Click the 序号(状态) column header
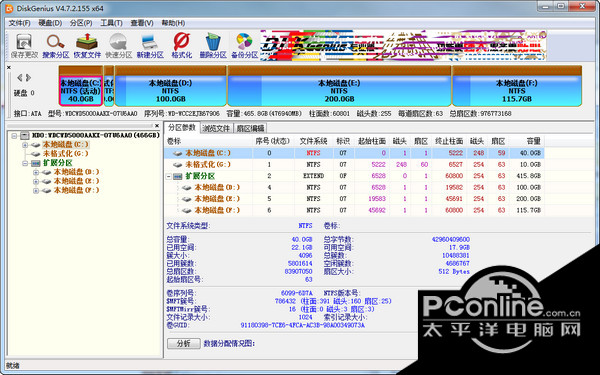Image resolution: width=600 pixels, height=375 pixels. click(273, 141)
